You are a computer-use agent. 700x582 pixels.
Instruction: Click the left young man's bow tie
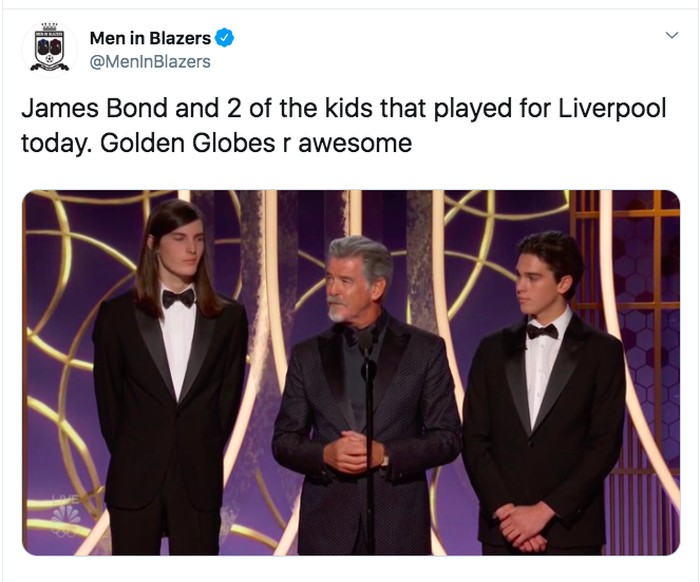coord(178,297)
